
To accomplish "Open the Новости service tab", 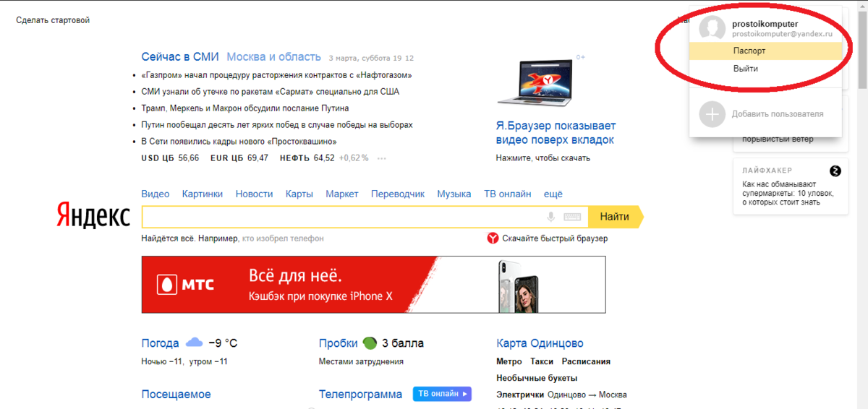I will pos(255,194).
